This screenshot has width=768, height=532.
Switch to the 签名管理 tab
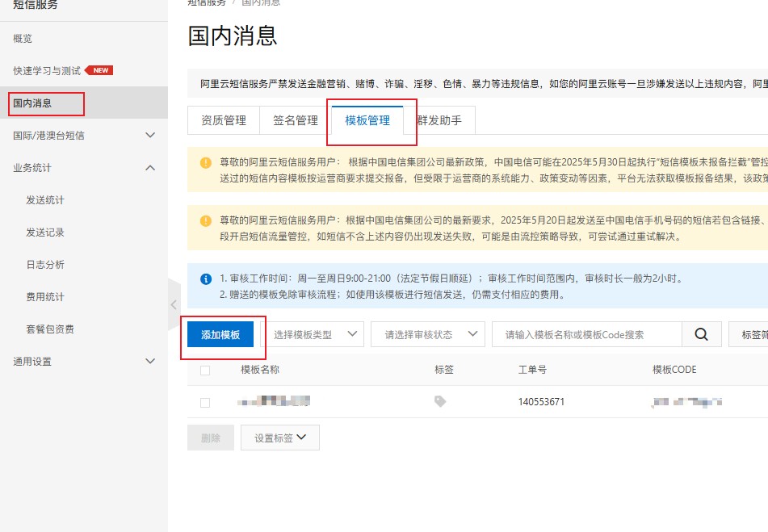296,120
